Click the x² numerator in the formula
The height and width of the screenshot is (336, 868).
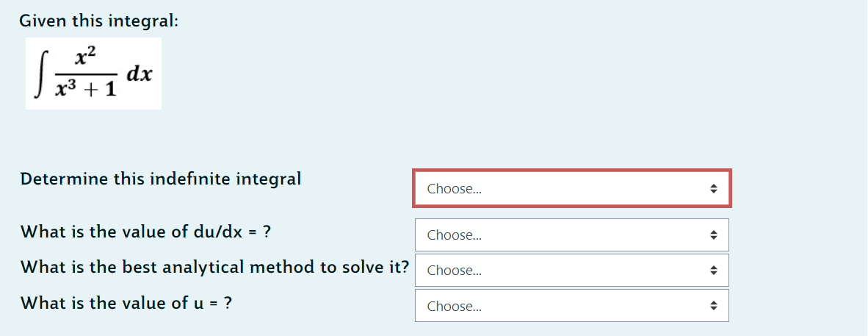[84, 57]
